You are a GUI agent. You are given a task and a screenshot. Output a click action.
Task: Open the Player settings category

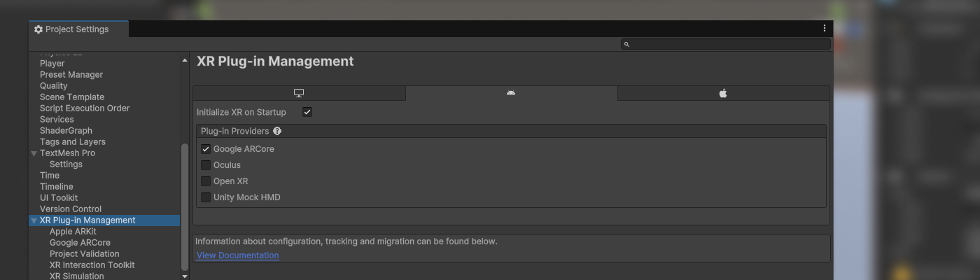tap(52, 64)
